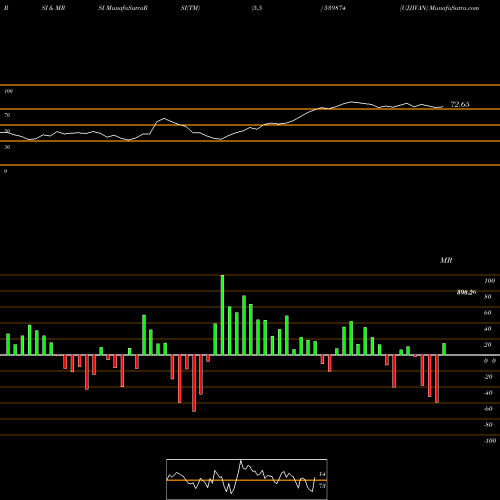Click the -100 label on the MR axis
500x500 pixels.
(x=490, y=441)
